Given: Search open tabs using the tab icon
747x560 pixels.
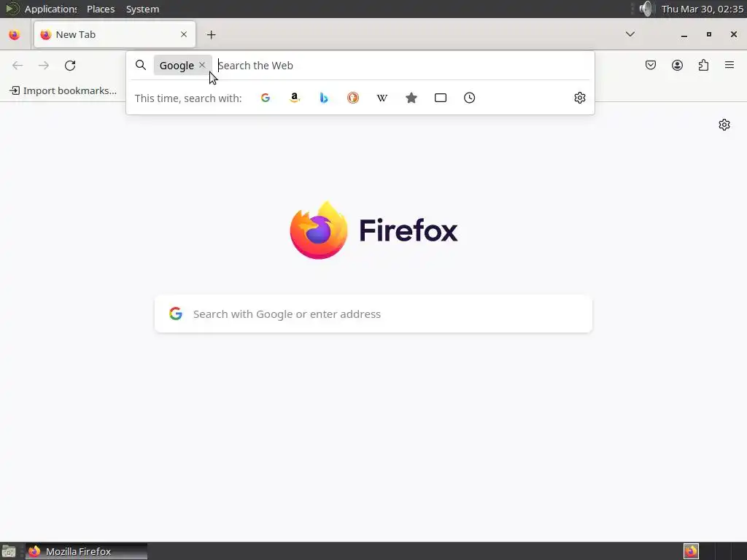Looking at the screenshot, I should tap(441, 98).
